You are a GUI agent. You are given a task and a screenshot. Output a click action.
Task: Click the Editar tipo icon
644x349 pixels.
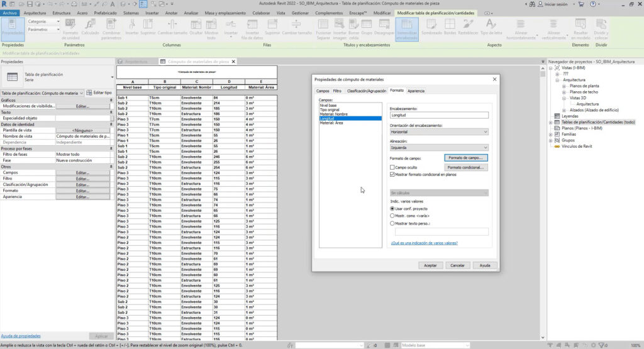pyautogui.click(x=89, y=93)
